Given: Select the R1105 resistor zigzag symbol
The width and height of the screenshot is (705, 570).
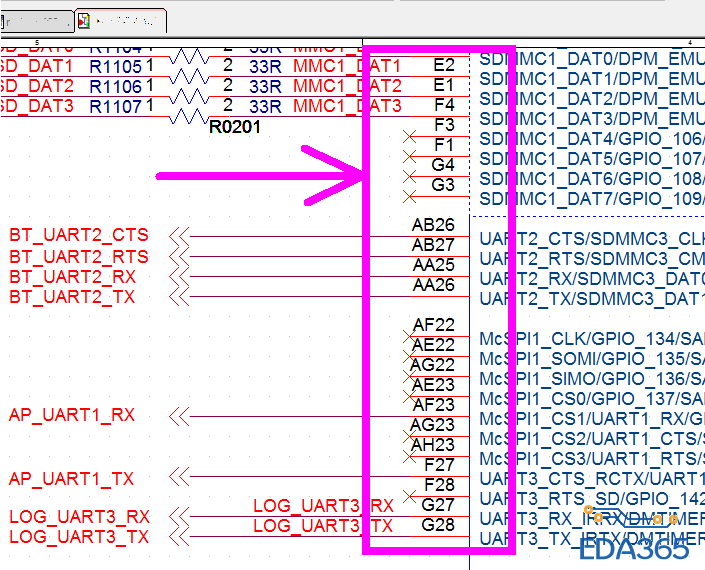Looking at the screenshot, I should (189, 76).
